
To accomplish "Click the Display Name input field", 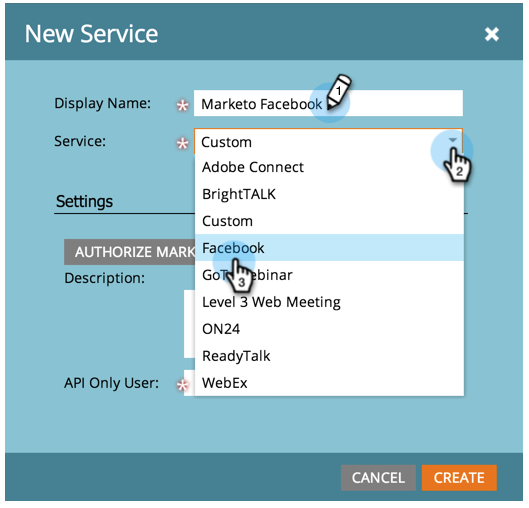I will [328, 104].
